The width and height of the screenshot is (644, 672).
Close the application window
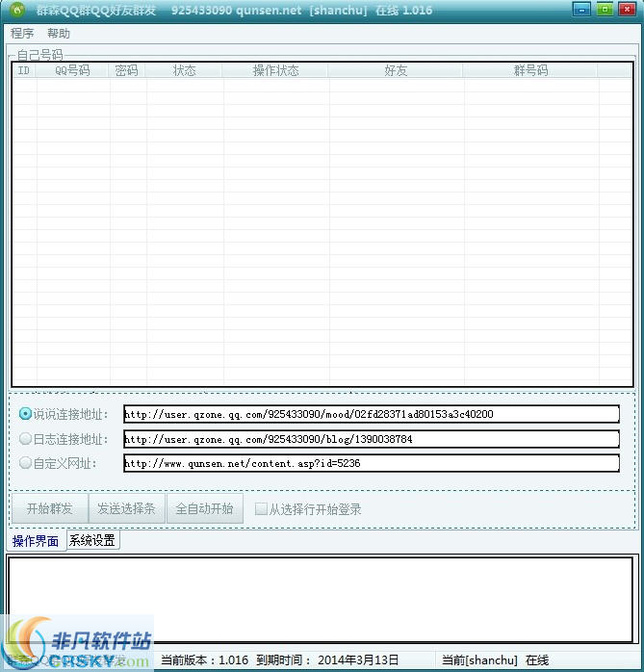pos(627,9)
